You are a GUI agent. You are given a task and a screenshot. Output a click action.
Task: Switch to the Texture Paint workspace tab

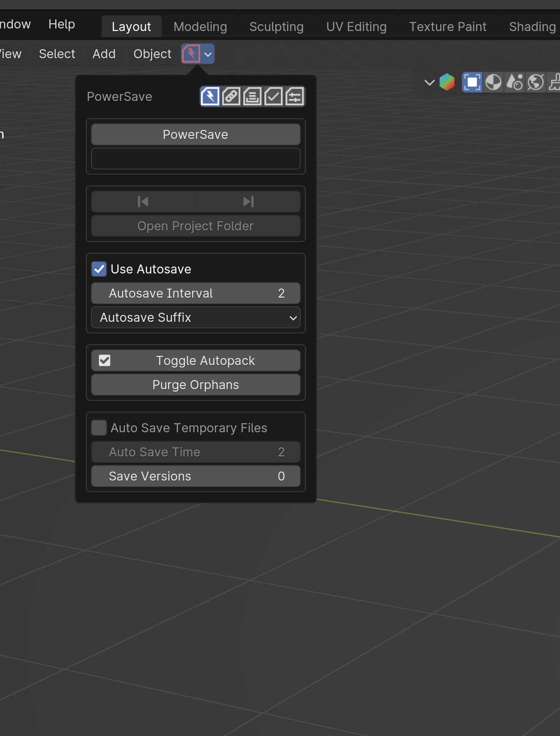pyautogui.click(x=448, y=27)
